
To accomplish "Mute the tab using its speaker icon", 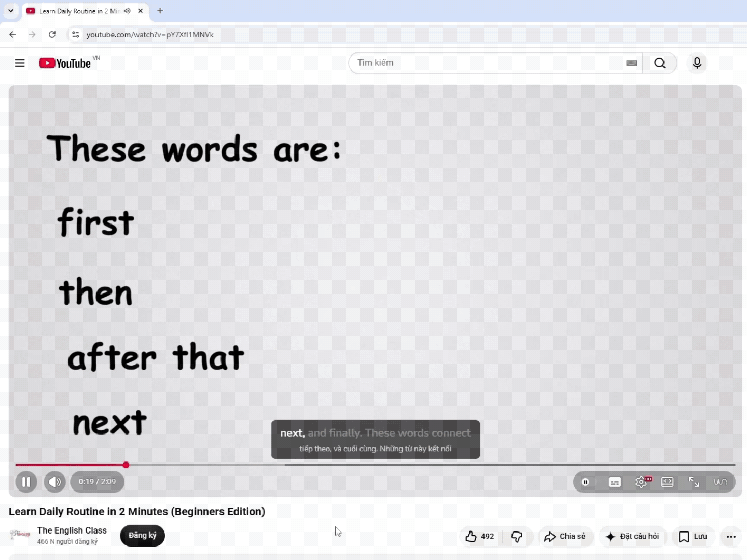I will [127, 11].
